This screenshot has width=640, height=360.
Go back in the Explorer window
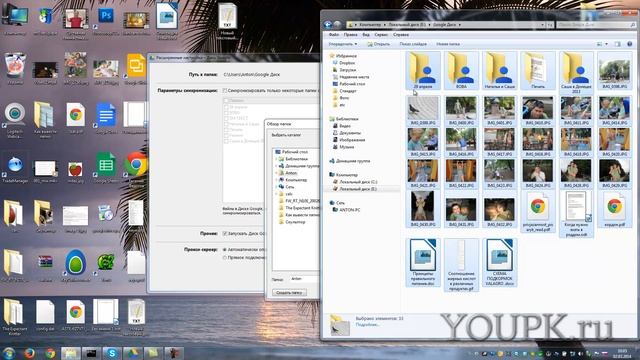coord(328,24)
